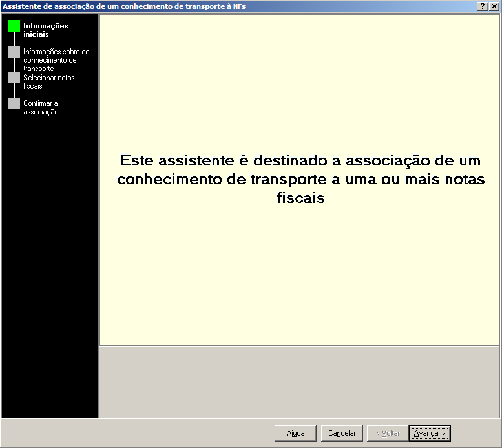Click the disabled Voltar button
The width and height of the screenshot is (502, 448).
pos(388,433)
